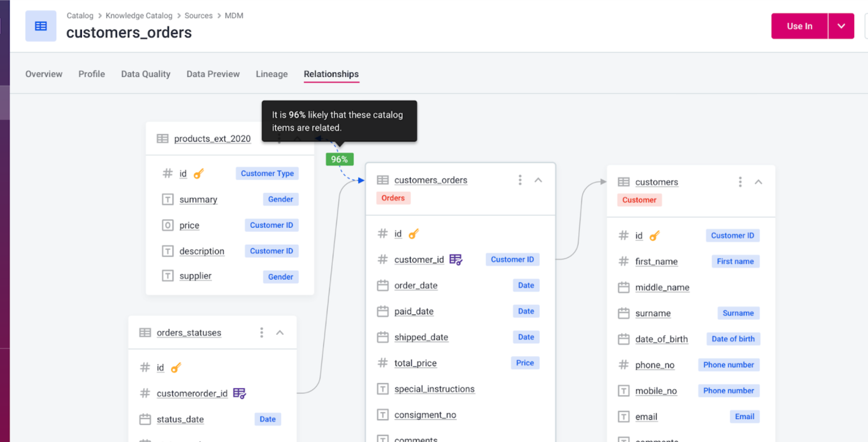Click the table icon on the customers card
The width and height of the screenshot is (868, 442).
(x=623, y=182)
